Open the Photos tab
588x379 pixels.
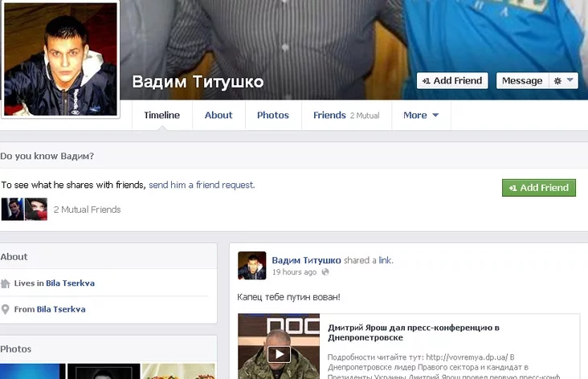[273, 116]
